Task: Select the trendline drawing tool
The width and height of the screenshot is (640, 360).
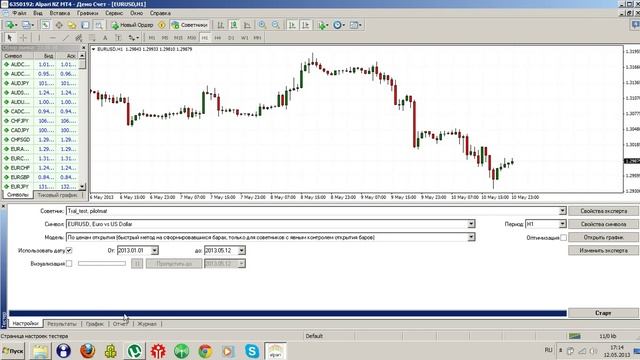Action: coord(65,38)
